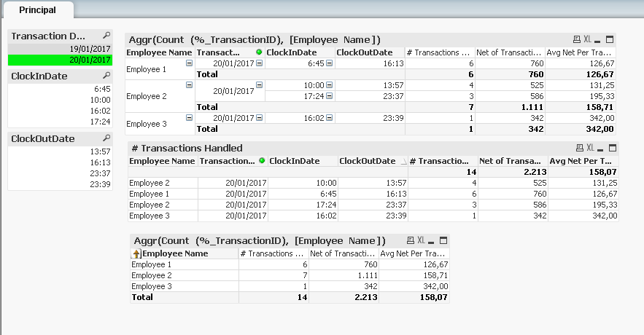Viewport: 644px width, 335px height.
Task: Print the top pivot table chart
Action: point(577,39)
